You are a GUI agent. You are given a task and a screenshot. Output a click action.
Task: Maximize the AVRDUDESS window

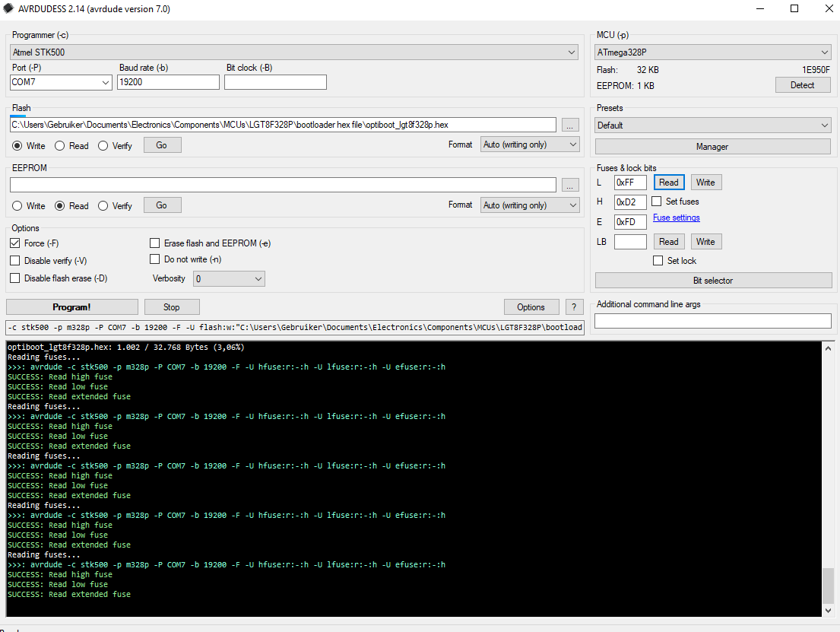pyautogui.click(x=794, y=8)
